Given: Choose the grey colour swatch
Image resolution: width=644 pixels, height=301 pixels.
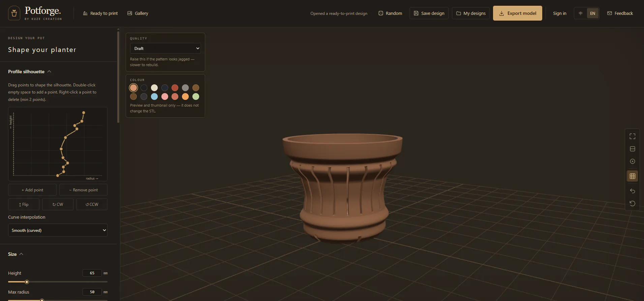Looking at the screenshot, I should pos(185,88).
